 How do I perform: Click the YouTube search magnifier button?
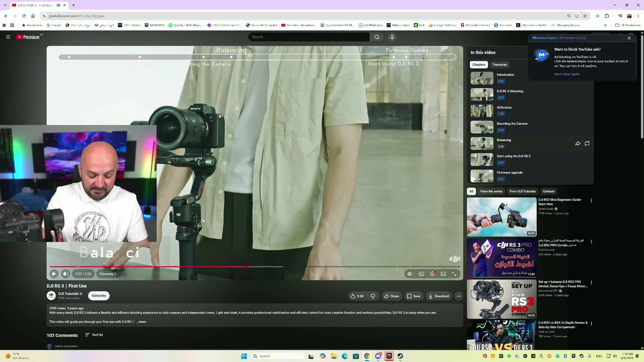[376, 37]
